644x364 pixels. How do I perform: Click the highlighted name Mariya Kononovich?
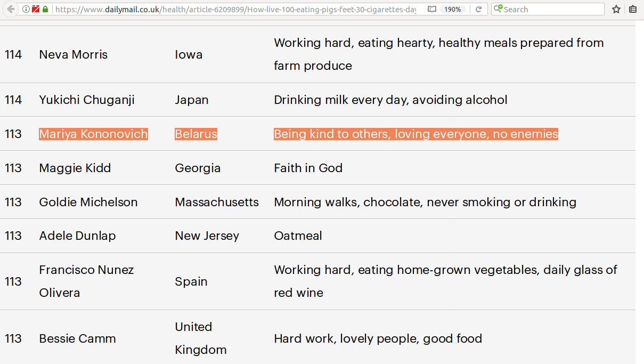[x=93, y=134]
